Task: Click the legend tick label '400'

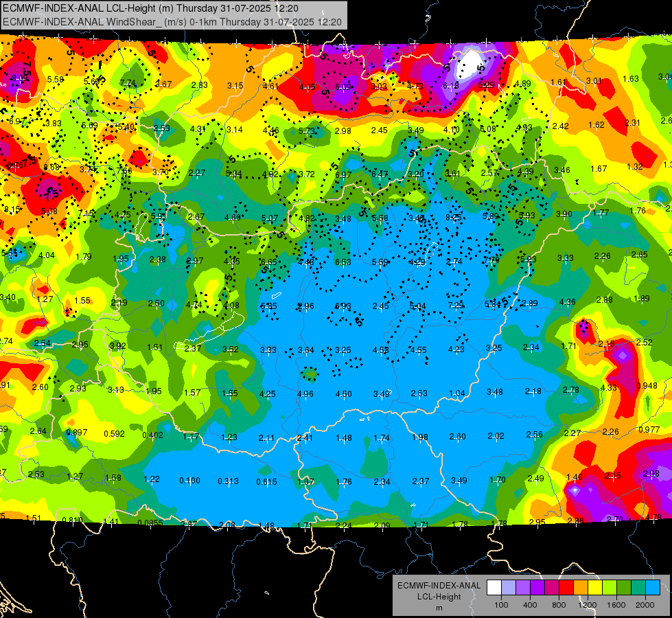Action: tap(530, 605)
